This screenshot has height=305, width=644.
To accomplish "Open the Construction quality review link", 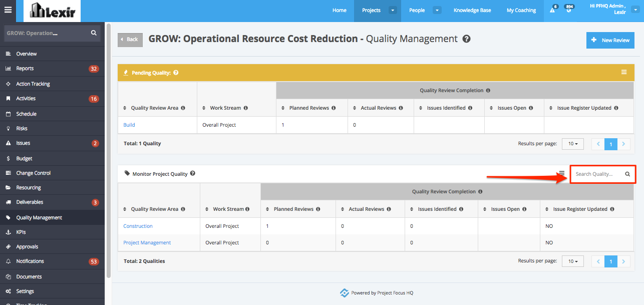I will (138, 226).
